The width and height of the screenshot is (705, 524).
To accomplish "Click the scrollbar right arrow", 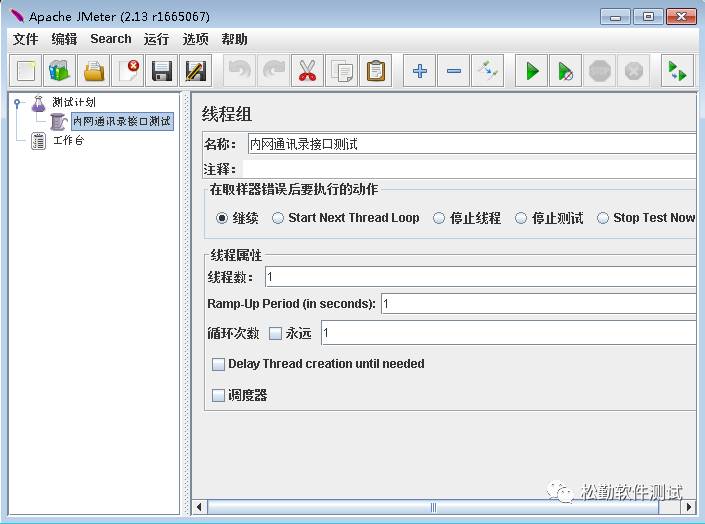I will point(688,507).
